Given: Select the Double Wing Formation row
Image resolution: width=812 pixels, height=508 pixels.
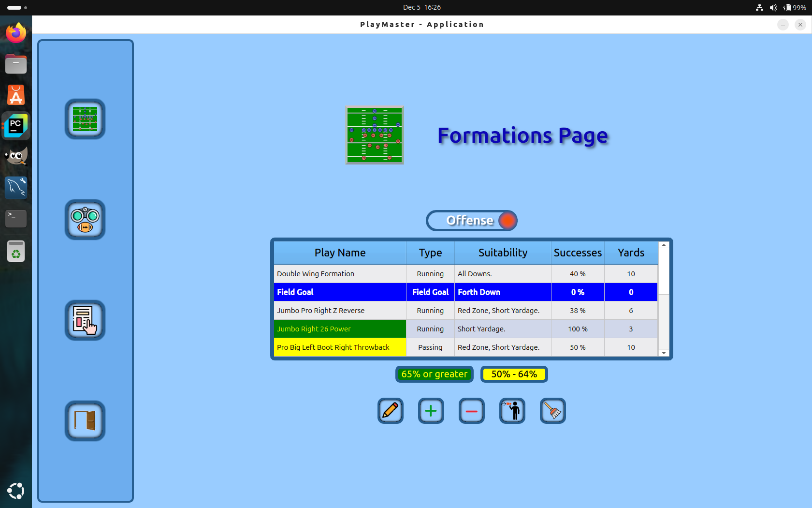Looking at the screenshot, I should (x=340, y=274).
